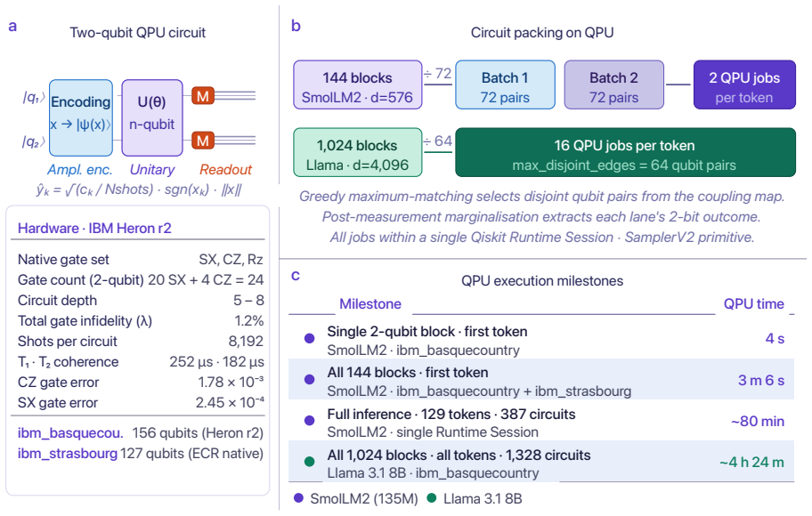Open the ibm_strasbourg backend link
Image resolution: width=812 pixels, height=516 pixels.
tap(68, 454)
